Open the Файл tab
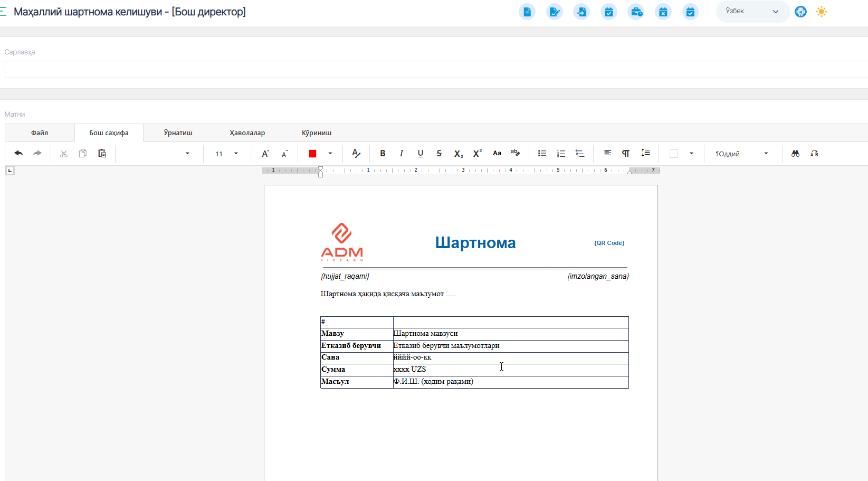 coord(40,133)
